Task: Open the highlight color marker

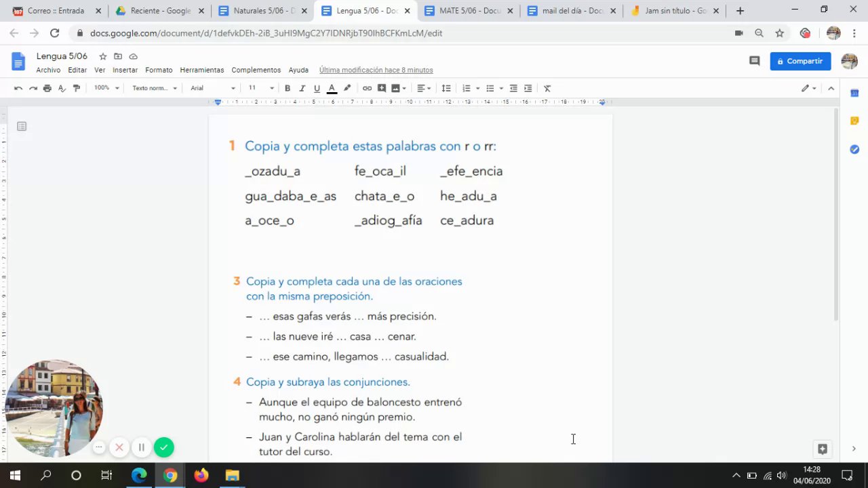Action: [347, 88]
